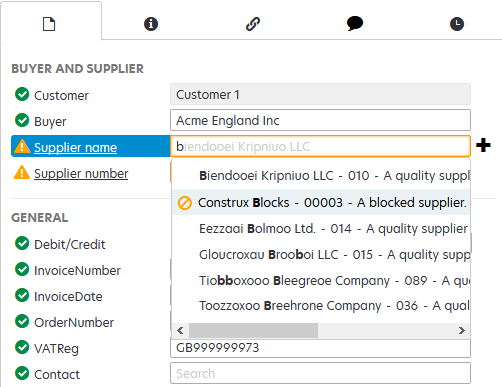Image resolution: width=502 pixels, height=387 pixels.
Task: Open the links tab with chain icon
Action: [253, 24]
